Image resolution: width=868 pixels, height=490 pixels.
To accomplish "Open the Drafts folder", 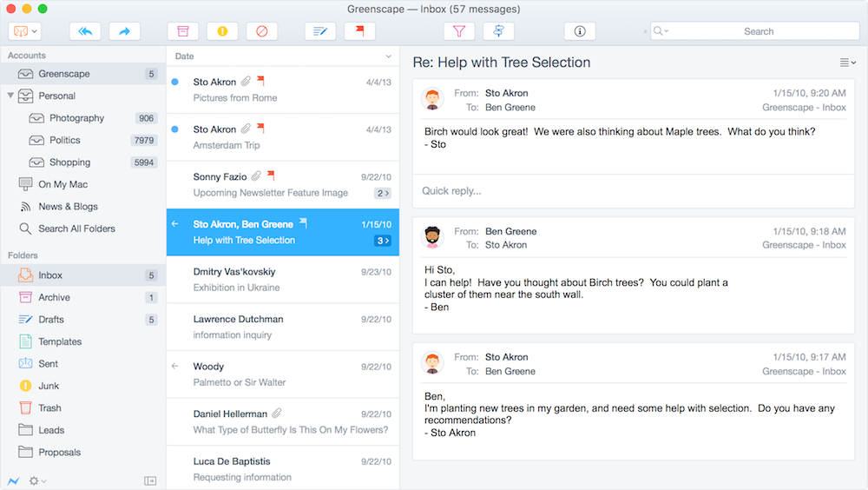I will (x=51, y=320).
